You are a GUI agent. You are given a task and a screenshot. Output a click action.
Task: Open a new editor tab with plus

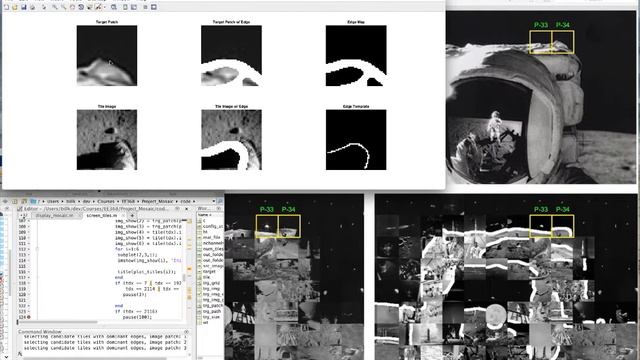(x=132, y=215)
